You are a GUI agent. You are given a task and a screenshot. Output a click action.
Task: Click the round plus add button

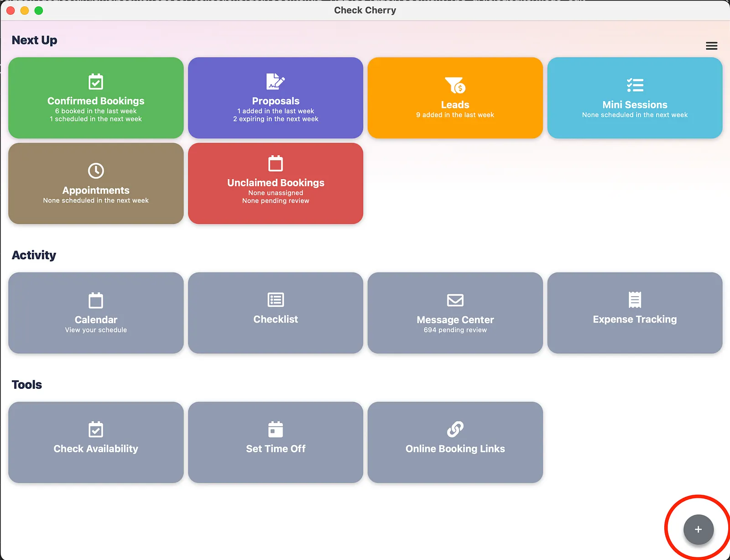tap(698, 529)
